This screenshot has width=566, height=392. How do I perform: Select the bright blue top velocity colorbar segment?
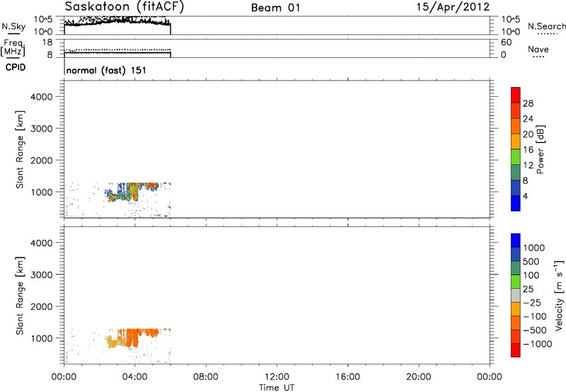[x=516, y=241]
